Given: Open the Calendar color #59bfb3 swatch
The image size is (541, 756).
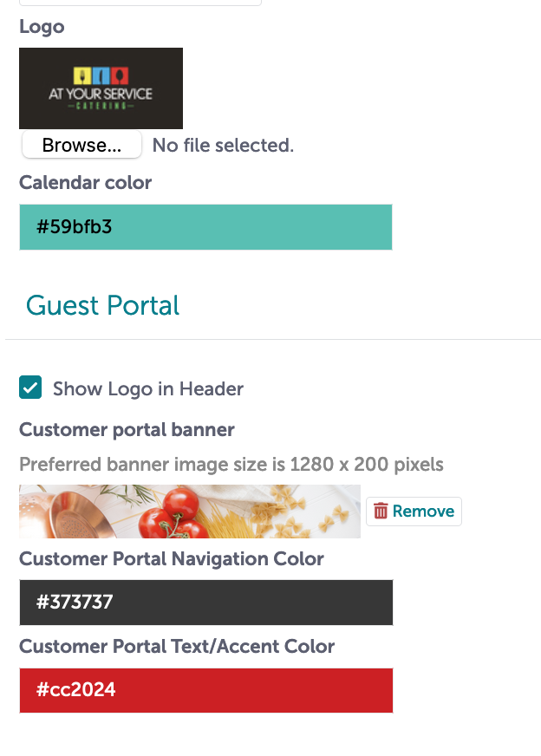Looking at the screenshot, I should pos(205,227).
